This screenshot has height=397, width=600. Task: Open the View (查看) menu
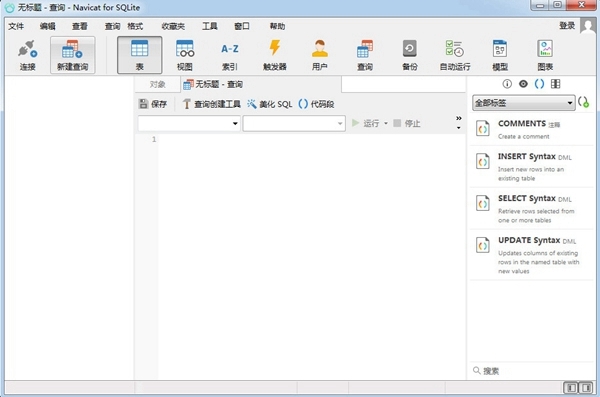coord(80,26)
